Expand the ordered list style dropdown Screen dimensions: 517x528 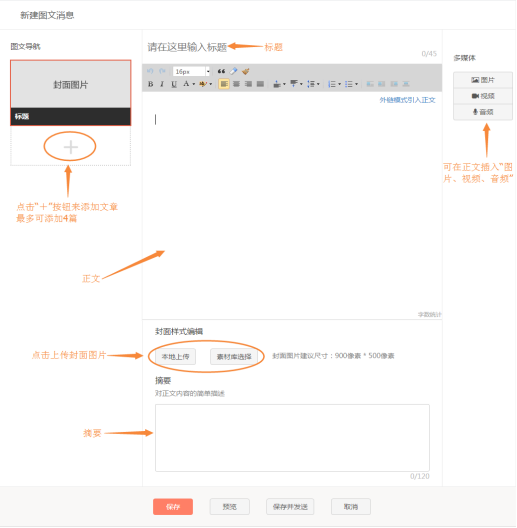[340, 84]
